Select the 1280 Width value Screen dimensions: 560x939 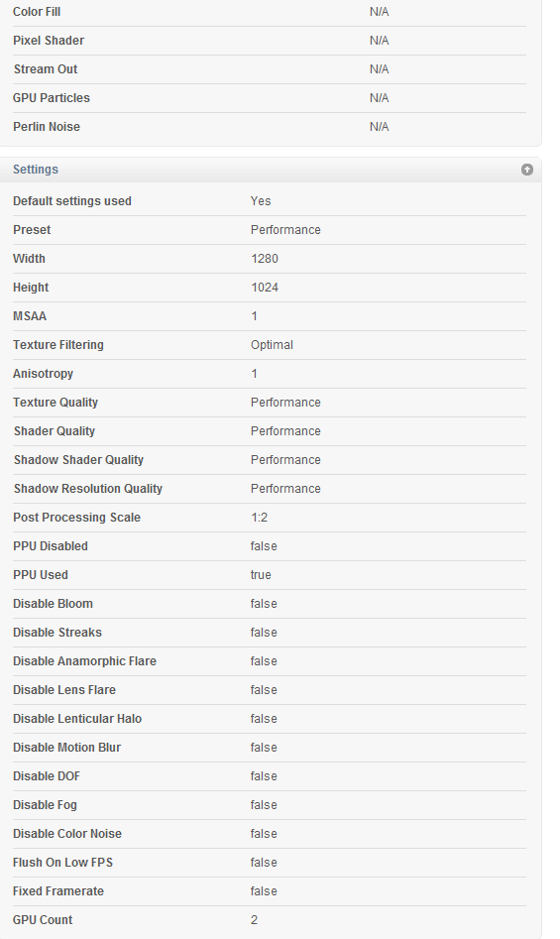tap(265, 259)
